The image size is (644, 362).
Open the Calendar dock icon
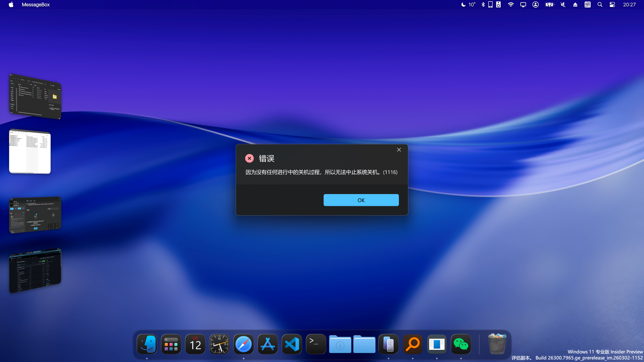195,344
